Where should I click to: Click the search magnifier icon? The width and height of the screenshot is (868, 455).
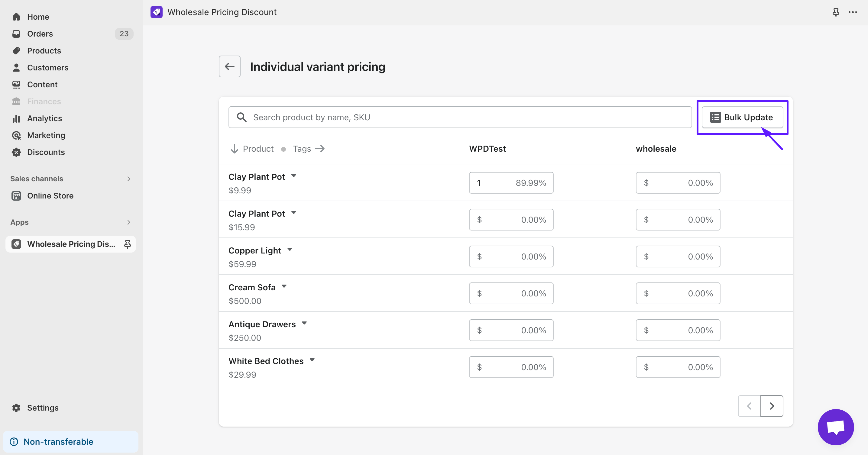coord(241,117)
